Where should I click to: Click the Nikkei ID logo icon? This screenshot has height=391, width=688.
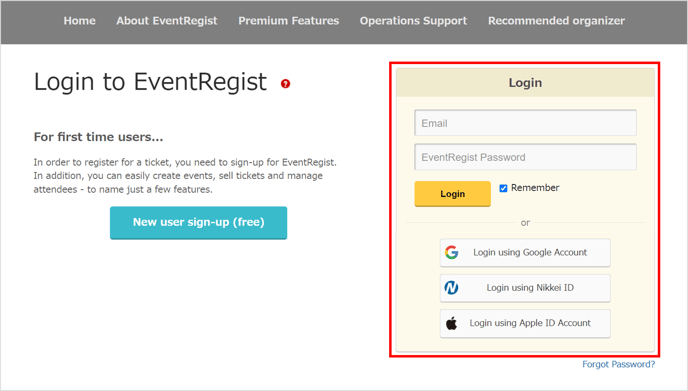click(452, 288)
